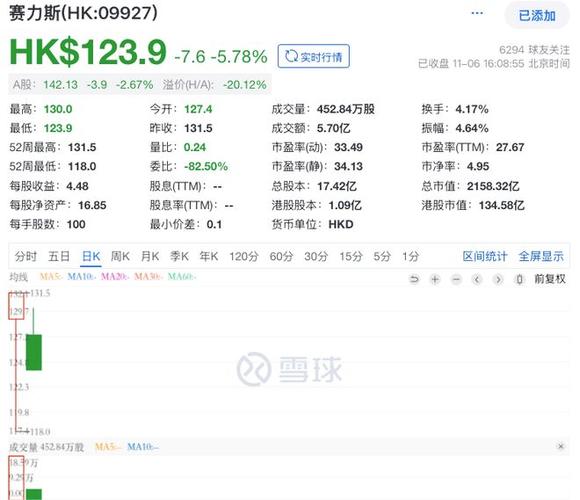Image resolution: width=580 pixels, height=500 pixels.
Task: Toggle the MA60 moving average label
Action: click(182, 277)
